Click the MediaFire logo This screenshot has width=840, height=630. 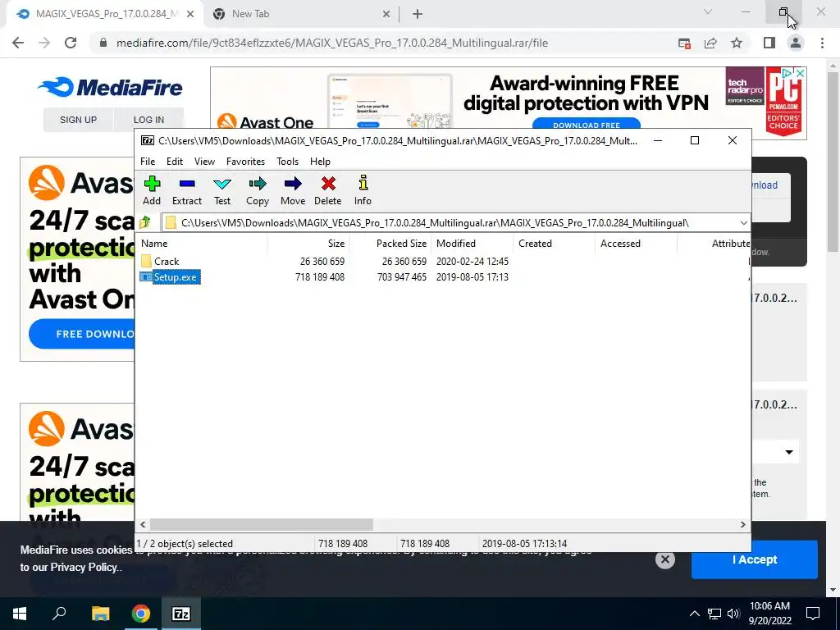110,87
